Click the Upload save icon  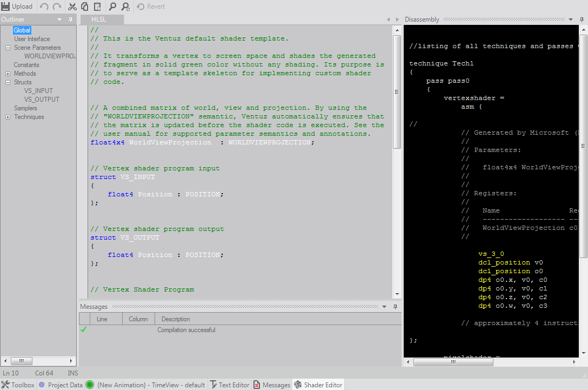[x=6, y=6]
